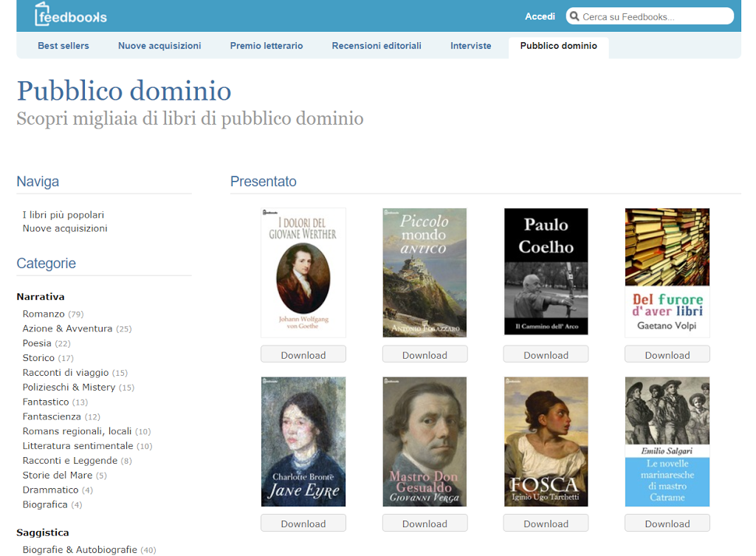756x556 pixels.
Task: Open Mastro Don Gesualdo book cover
Action: click(425, 442)
